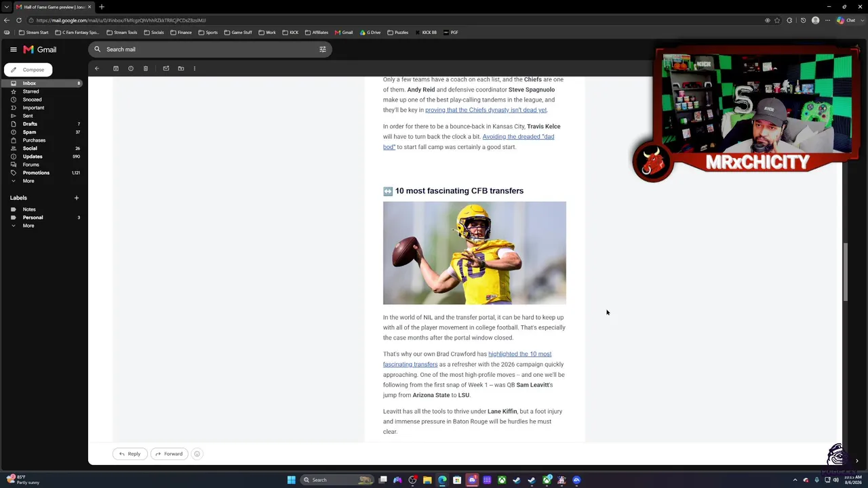
Task: Open a new browser tab
Action: point(102,7)
